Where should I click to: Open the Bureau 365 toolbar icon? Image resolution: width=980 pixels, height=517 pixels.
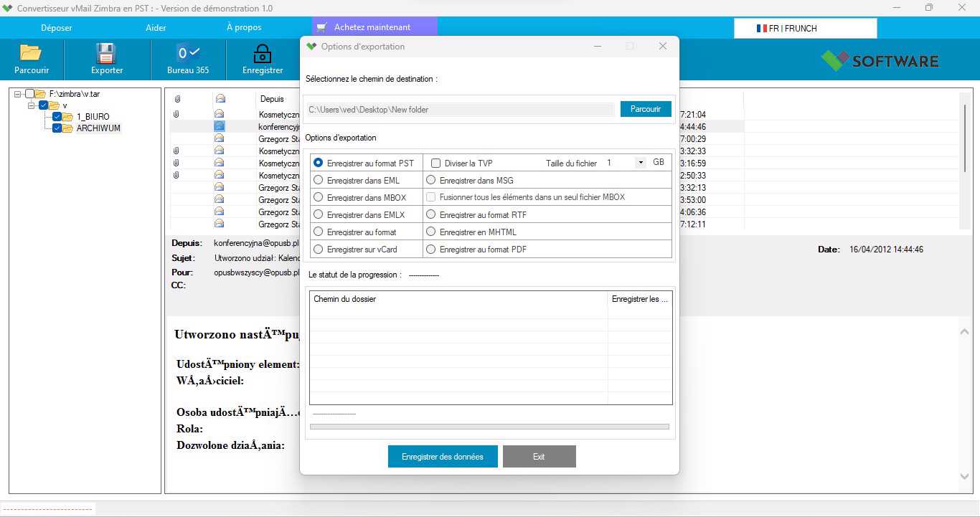[x=188, y=53]
